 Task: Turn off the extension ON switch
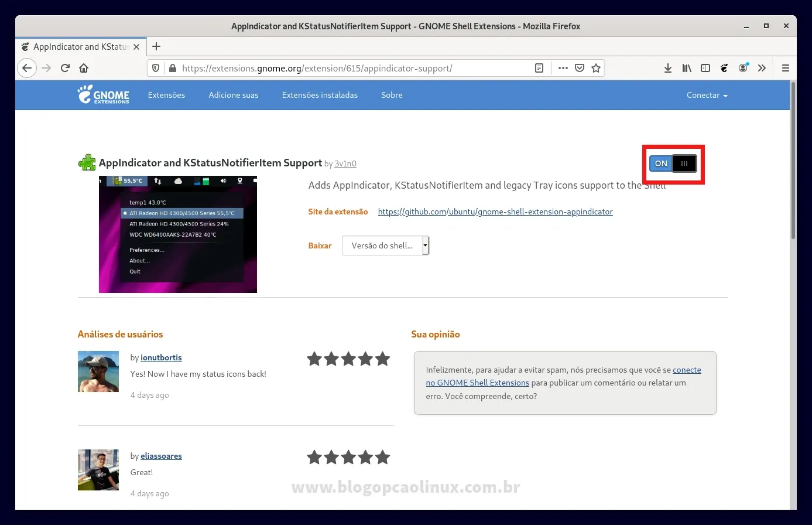pos(673,163)
